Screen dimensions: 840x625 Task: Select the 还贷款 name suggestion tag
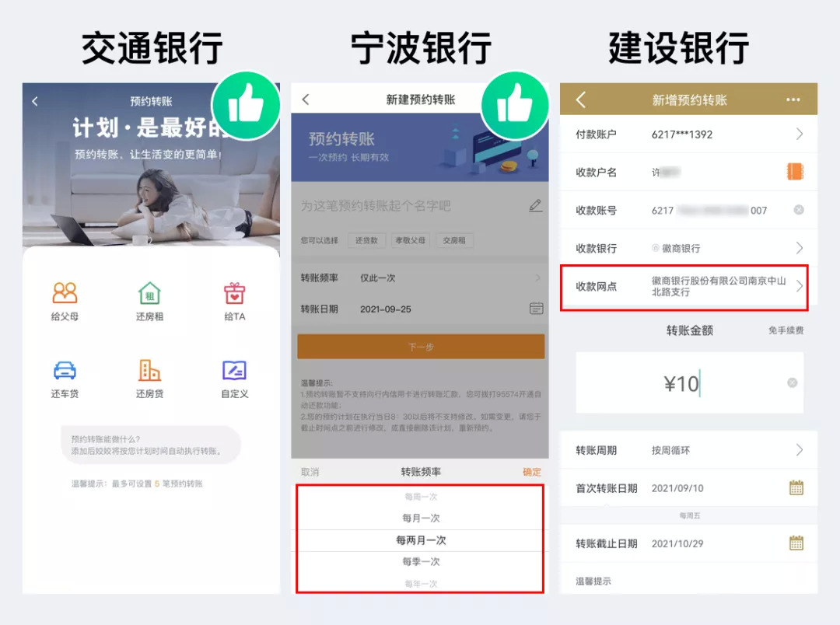(367, 240)
